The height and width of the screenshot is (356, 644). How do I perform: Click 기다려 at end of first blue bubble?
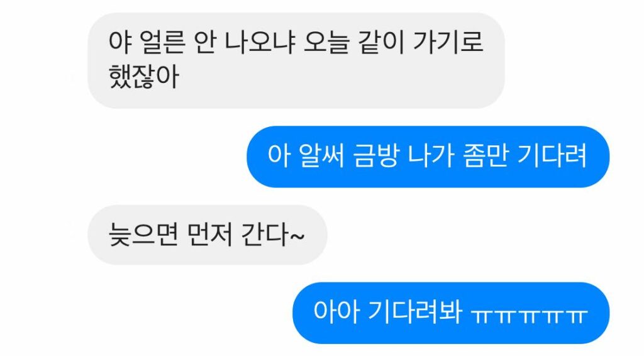(552, 156)
